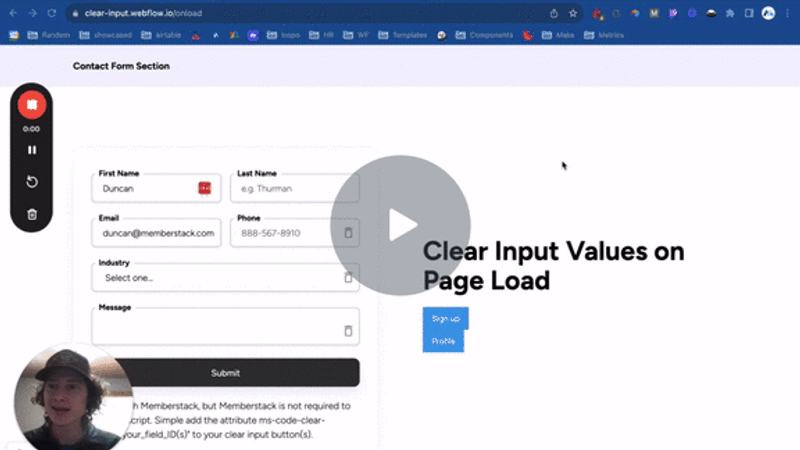This screenshot has height=450, width=800.
Task: Open the extensions puzzle icon
Action: click(730, 13)
